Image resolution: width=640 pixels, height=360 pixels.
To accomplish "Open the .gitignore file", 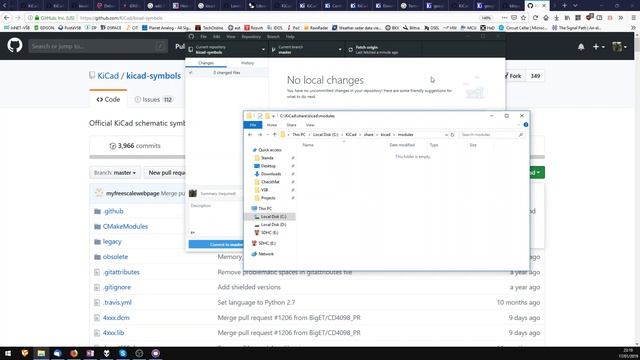I will pos(117,287).
